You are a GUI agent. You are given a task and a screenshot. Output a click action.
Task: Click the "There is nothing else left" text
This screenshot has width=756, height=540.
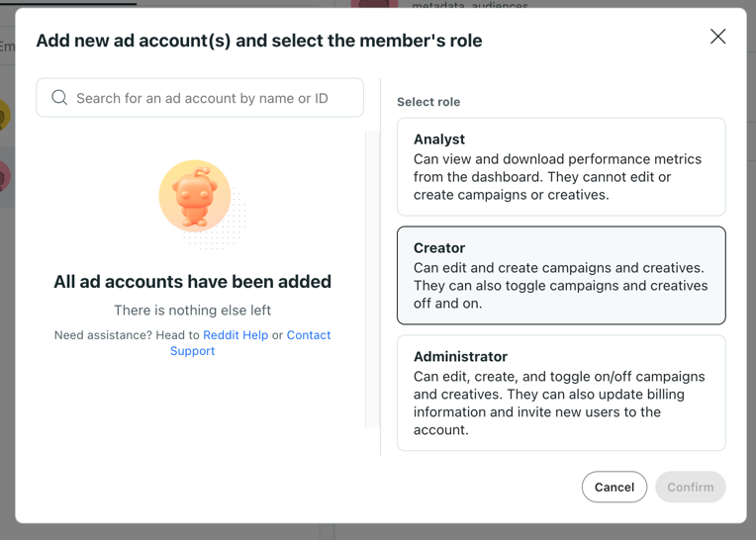tap(192, 311)
